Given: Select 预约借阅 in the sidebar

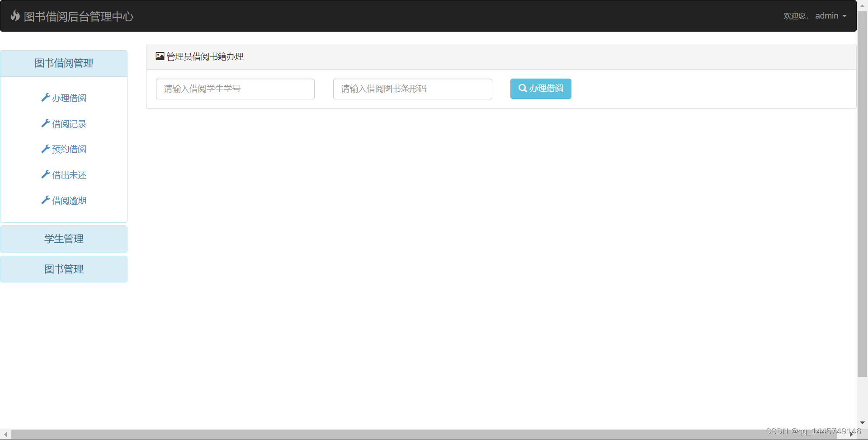Looking at the screenshot, I should click(69, 149).
